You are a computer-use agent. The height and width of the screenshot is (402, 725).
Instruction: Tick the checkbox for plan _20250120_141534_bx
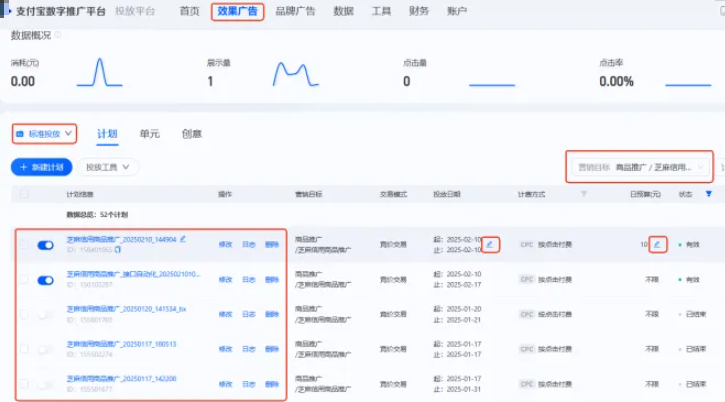pos(24,314)
